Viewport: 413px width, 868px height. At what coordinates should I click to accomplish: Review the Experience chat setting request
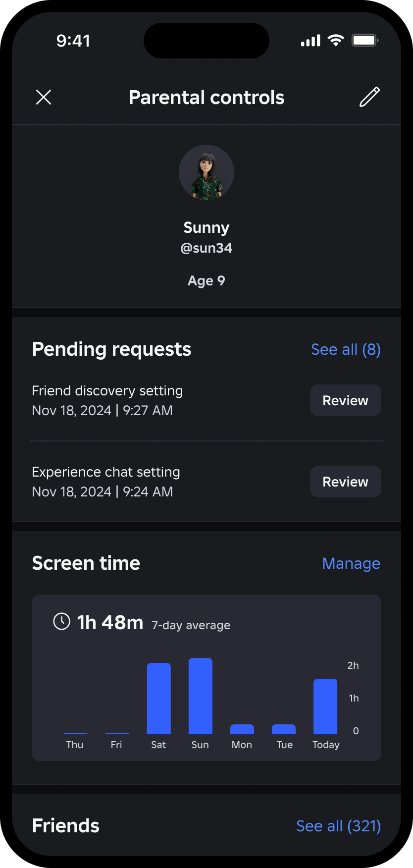click(346, 482)
